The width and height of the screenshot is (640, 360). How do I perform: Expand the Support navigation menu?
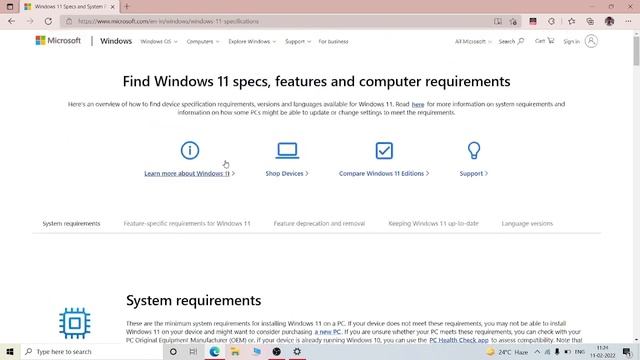[x=298, y=41]
